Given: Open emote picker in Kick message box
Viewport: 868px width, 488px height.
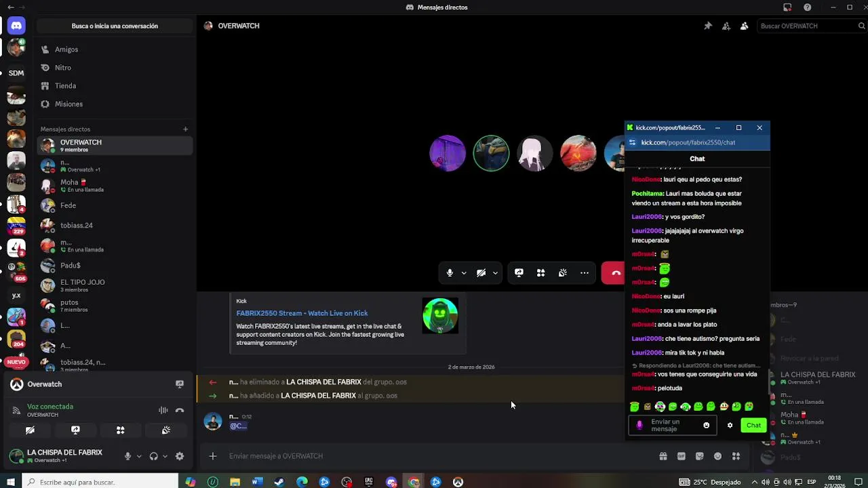Looking at the screenshot, I should coord(706,425).
